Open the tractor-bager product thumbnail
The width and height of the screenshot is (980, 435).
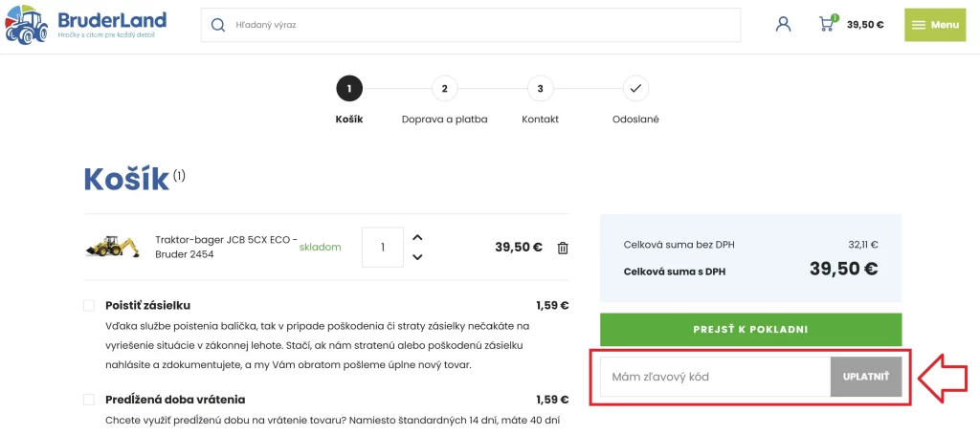click(113, 247)
